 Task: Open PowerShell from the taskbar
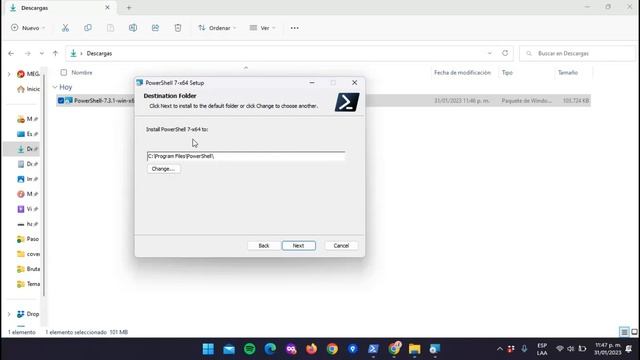point(373,349)
